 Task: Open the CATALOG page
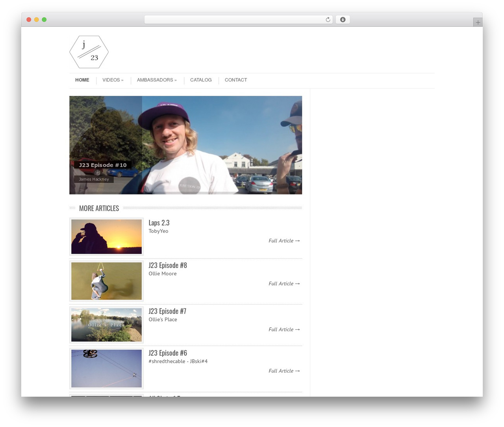coord(201,80)
